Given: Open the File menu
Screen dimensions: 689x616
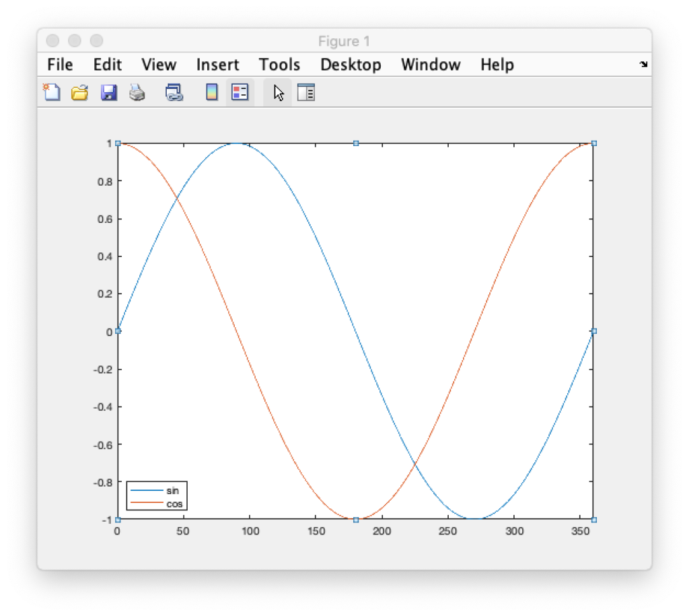Looking at the screenshot, I should tap(60, 65).
